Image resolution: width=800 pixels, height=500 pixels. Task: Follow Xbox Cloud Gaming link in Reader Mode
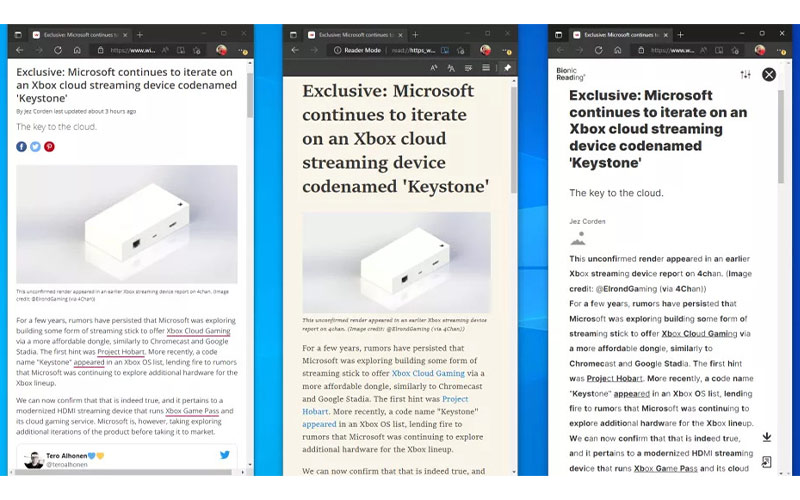pos(428,373)
